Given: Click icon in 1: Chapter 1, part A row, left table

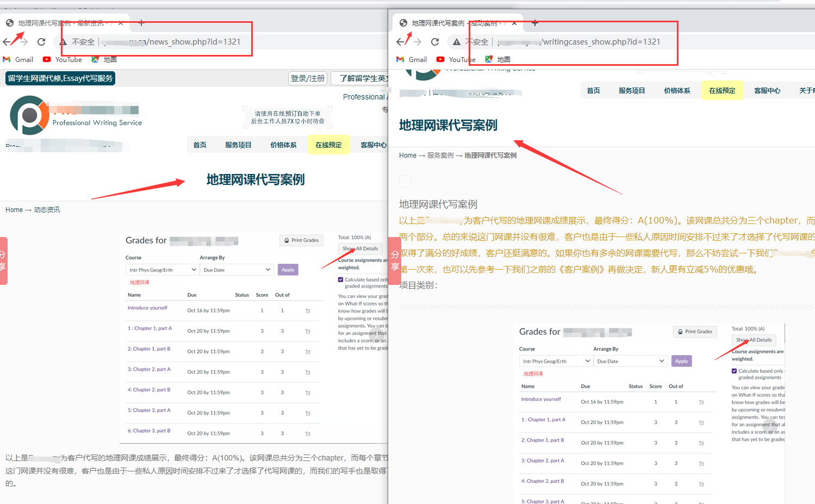Looking at the screenshot, I should [308, 331].
